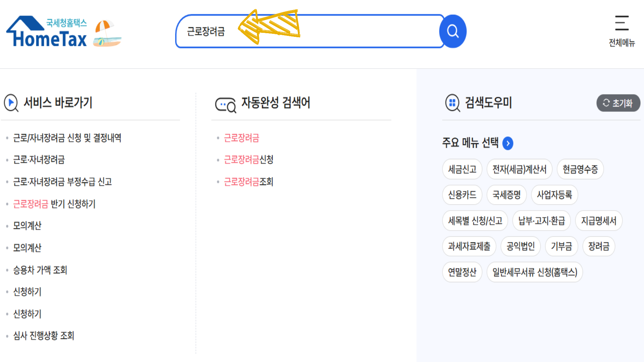
Task: Open the 세금신고 quick menu
Action: pyautogui.click(x=462, y=169)
